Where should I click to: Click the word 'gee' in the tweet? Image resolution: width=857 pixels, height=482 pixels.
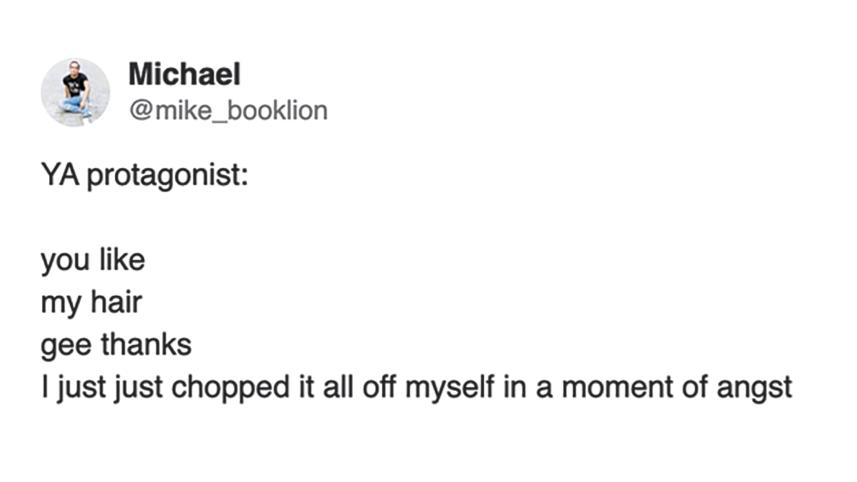tap(64, 344)
